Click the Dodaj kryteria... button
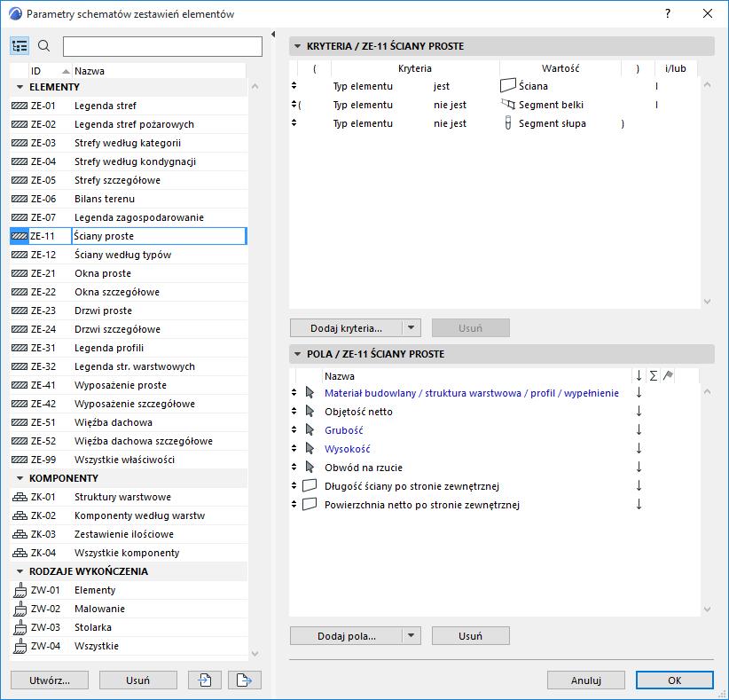The height and width of the screenshot is (700, 729). [347, 328]
